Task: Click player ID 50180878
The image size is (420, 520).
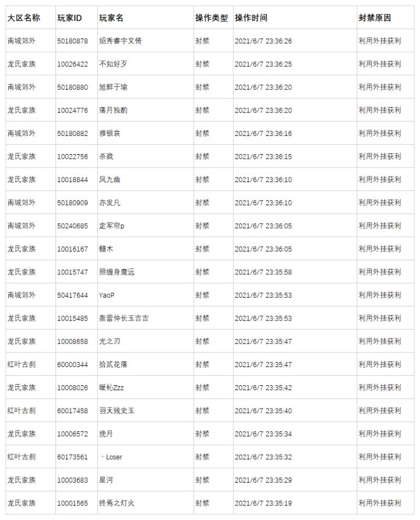Action: point(72,41)
